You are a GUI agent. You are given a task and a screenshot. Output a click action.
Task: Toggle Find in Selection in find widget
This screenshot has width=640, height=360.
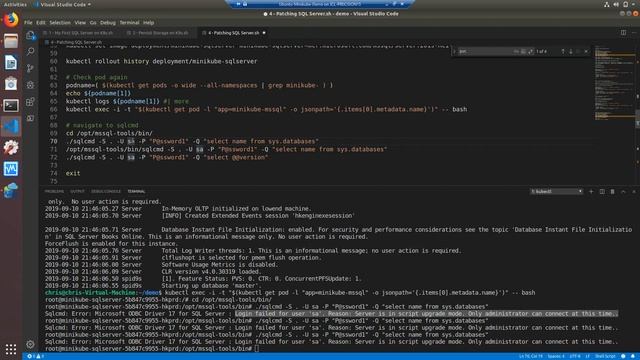pos(578,51)
